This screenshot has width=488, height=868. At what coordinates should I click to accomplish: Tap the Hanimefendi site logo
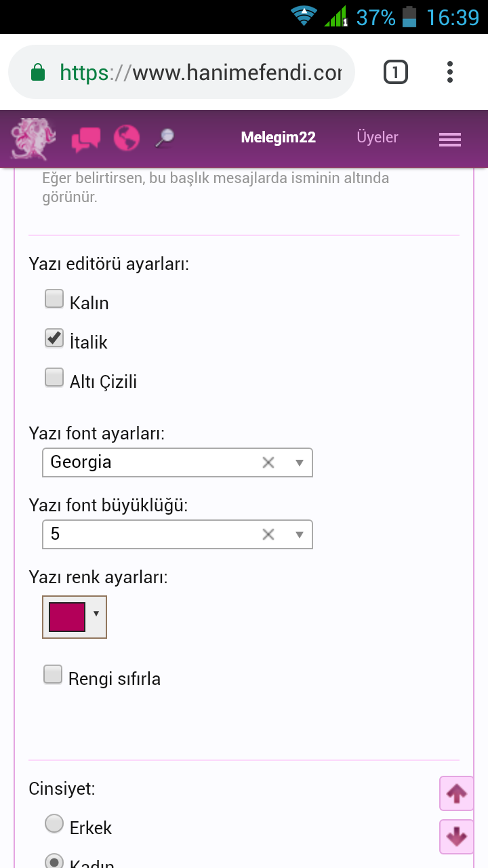[34, 138]
